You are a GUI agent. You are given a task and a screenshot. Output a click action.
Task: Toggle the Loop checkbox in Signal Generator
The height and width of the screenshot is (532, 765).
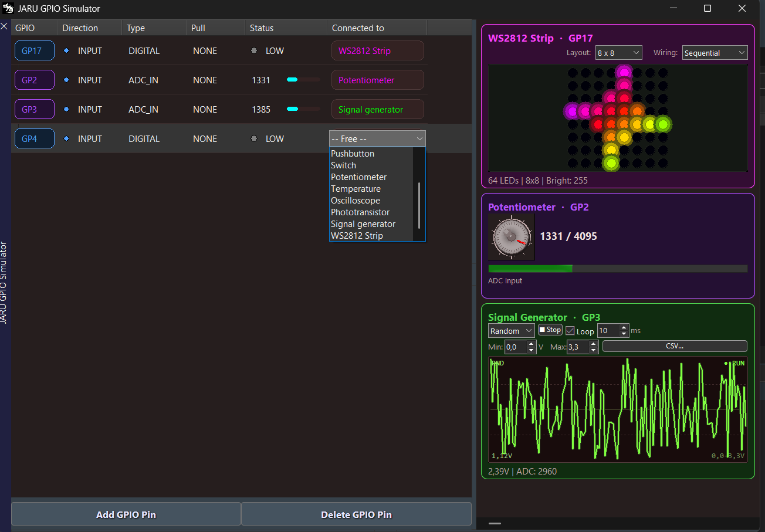570,330
